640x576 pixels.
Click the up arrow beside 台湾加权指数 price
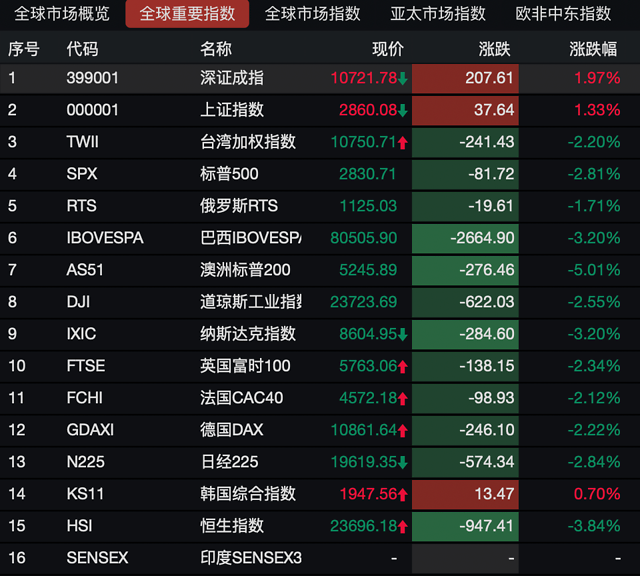[x=403, y=142]
